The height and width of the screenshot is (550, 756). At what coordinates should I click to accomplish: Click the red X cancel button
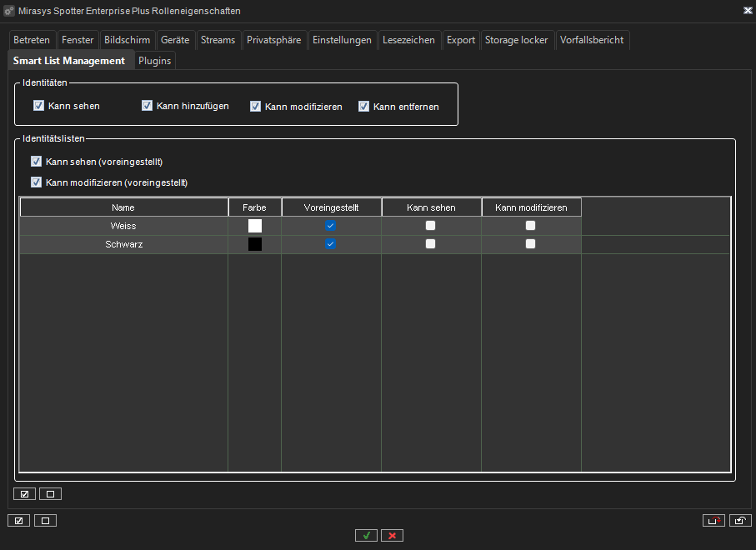point(393,535)
